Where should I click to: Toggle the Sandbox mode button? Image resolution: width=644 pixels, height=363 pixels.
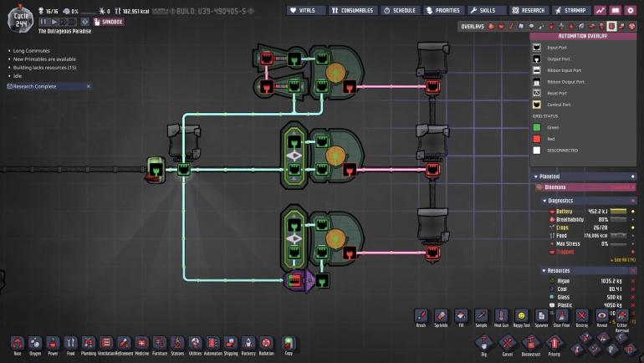[x=107, y=22]
